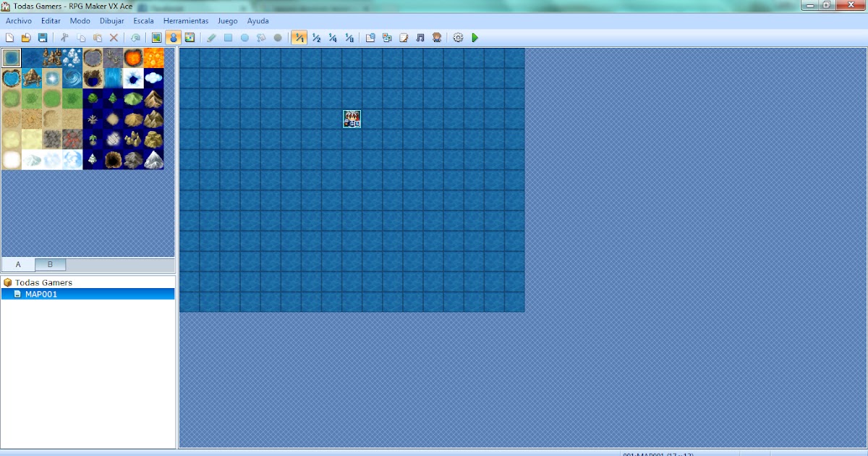Screen dimensions: 868x456
Task: Switch to Region editing mode icon
Action: (190, 38)
